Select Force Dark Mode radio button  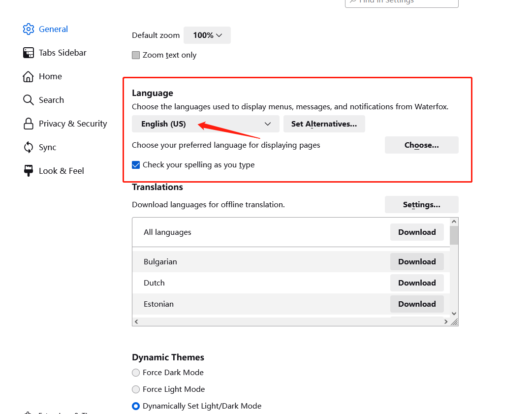point(136,373)
